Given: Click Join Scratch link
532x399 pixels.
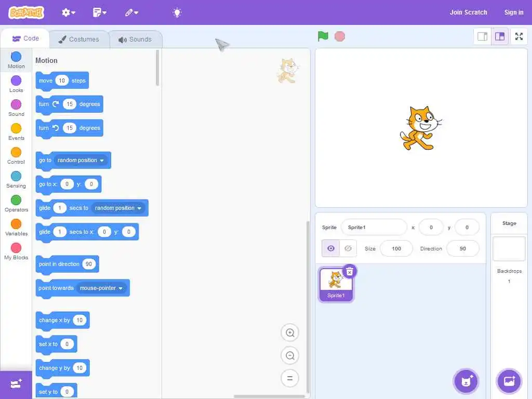Looking at the screenshot, I should coord(468,12).
